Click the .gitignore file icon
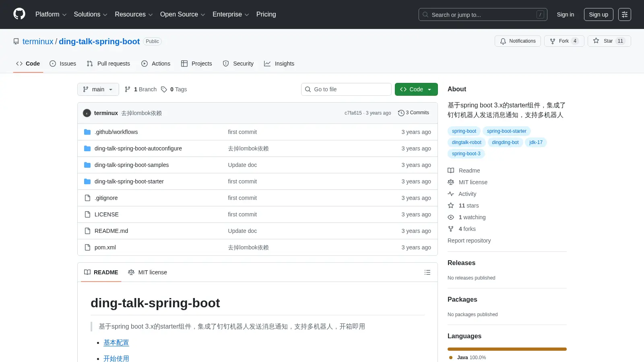Image resolution: width=644 pixels, height=362 pixels. click(x=87, y=198)
